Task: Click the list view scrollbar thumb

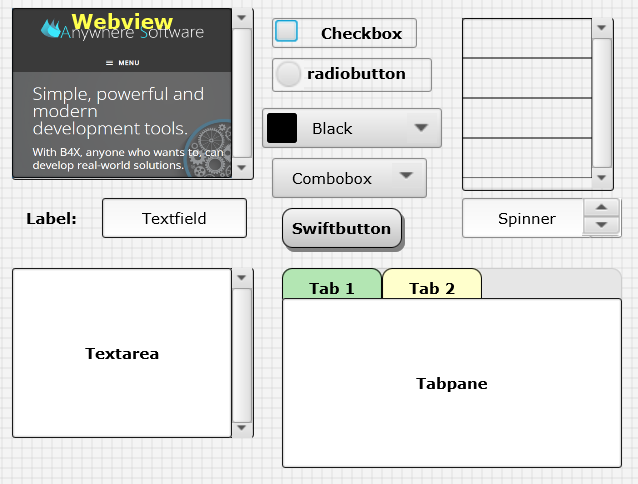Action: (602, 103)
